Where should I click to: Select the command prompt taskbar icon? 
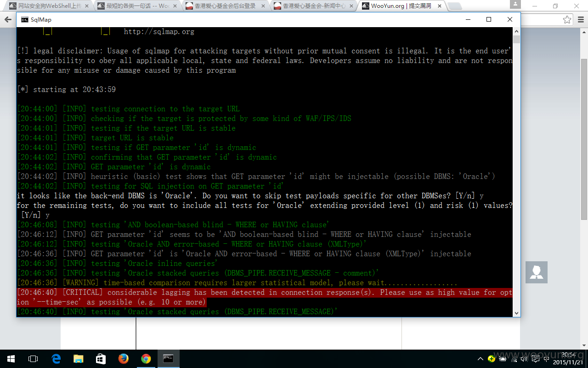pos(169,359)
